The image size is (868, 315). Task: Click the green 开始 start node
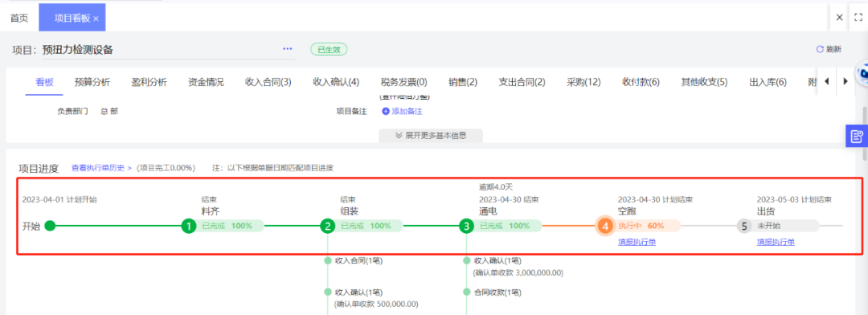(51, 226)
